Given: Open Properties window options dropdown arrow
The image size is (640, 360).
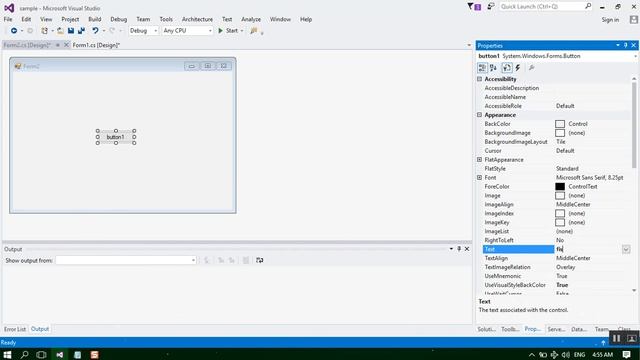Looking at the screenshot, I should point(618,45).
